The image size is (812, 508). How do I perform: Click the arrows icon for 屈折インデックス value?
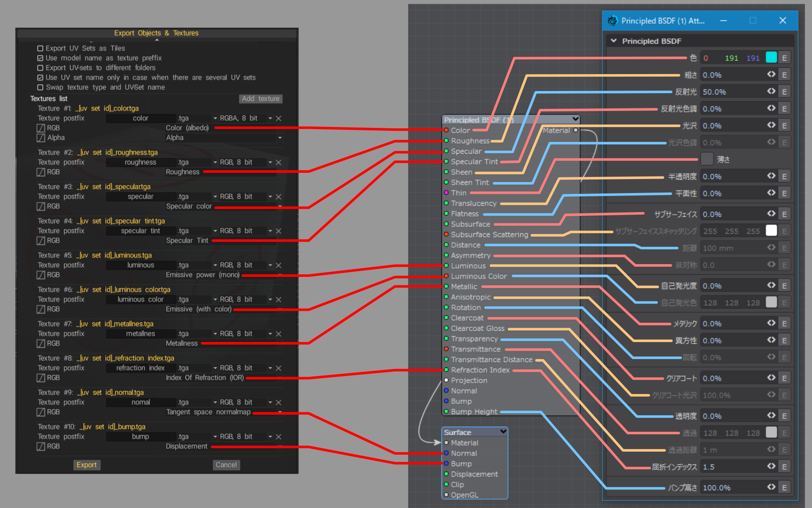[771, 467]
